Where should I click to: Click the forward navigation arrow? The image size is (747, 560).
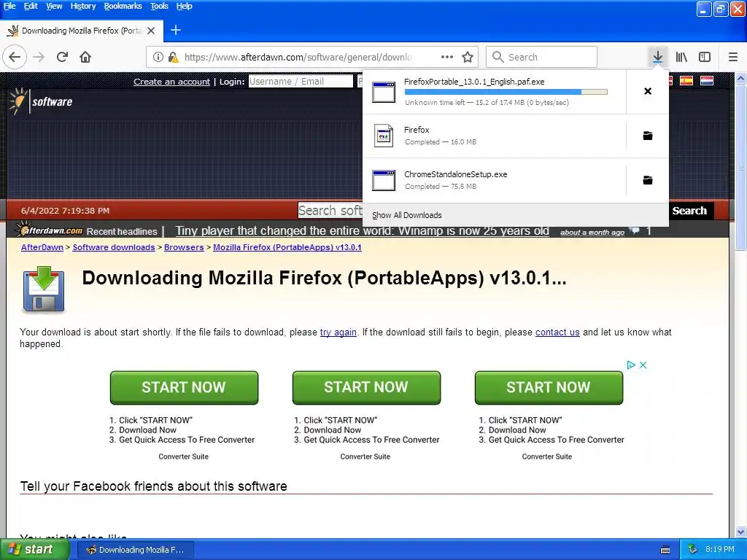(39, 57)
